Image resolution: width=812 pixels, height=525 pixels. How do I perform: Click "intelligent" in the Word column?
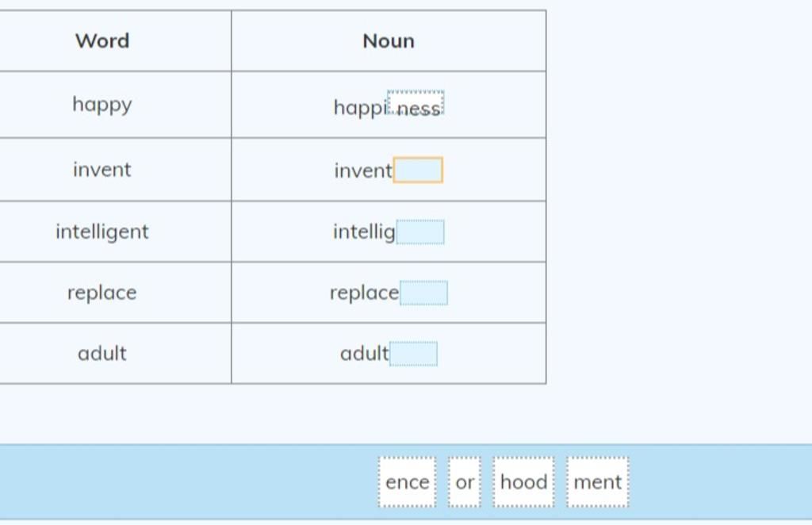tap(102, 232)
